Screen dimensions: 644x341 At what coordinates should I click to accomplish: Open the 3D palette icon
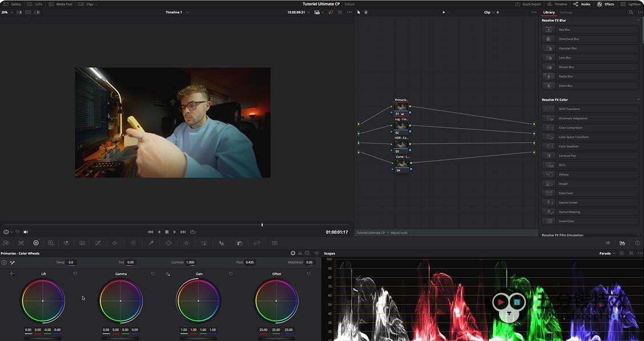tap(275, 243)
